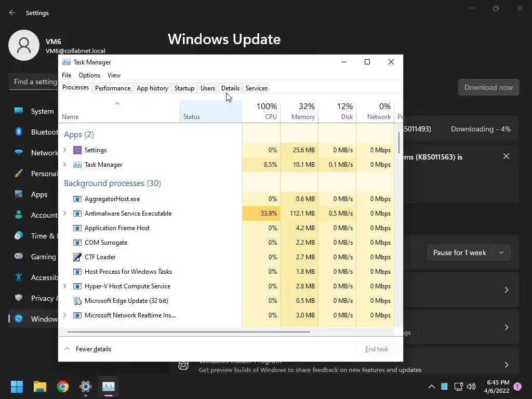Open the File menu in Task Manager
This screenshot has height=399, width=532.
point(66,75)
